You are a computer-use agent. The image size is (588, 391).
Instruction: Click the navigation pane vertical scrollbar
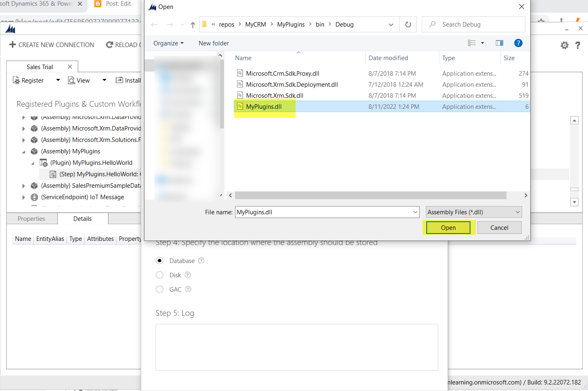[222, 94]
